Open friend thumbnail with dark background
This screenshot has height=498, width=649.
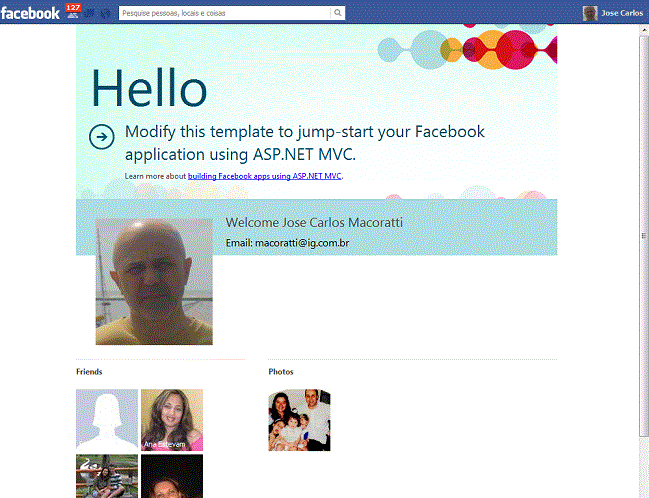(x=172, y=476)
